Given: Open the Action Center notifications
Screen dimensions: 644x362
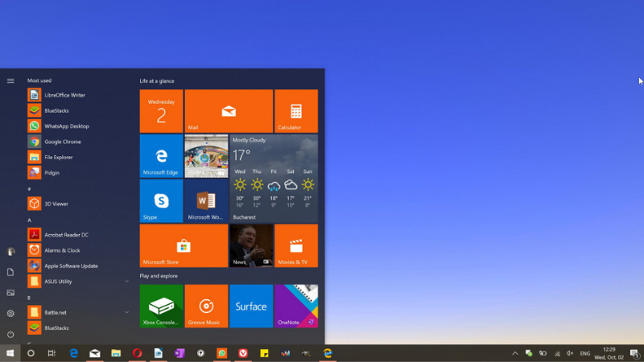Looking at the screenshot, I should (x=634, y=353).
